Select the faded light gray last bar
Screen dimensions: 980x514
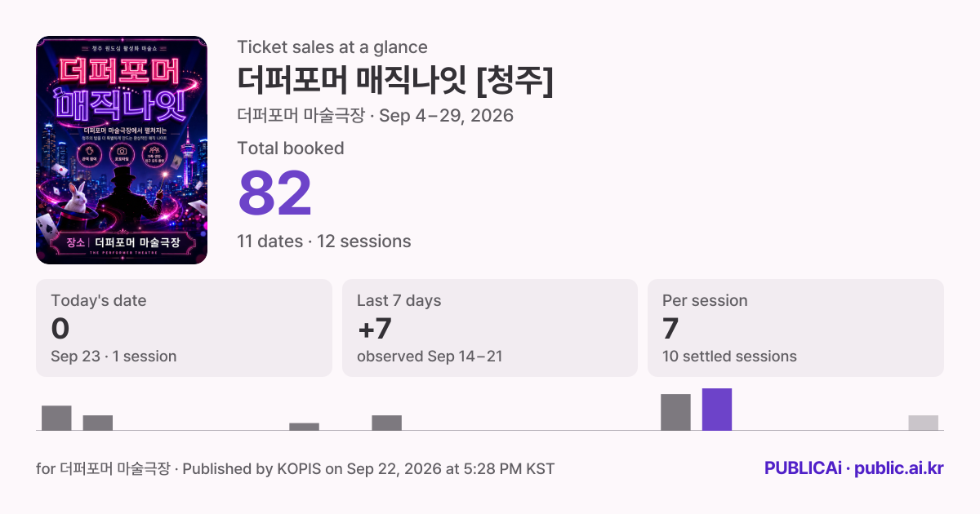[924, 423]
